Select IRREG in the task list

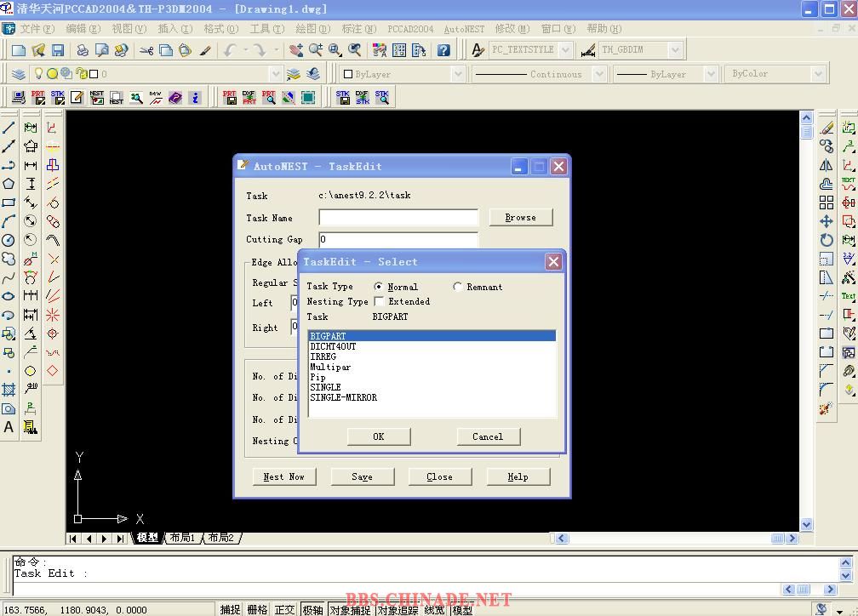(x=323, y=356)
